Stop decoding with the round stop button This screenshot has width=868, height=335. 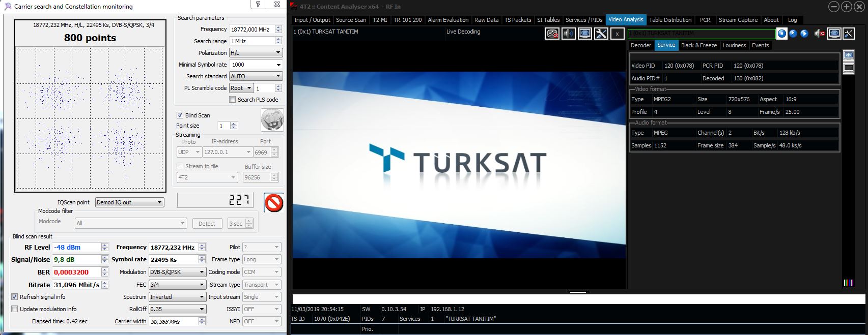click(782, 34)
